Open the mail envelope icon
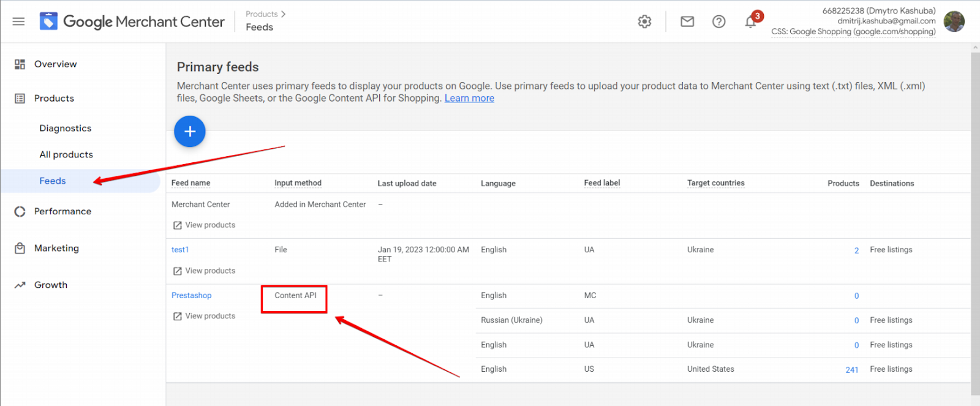 [687, 21]
